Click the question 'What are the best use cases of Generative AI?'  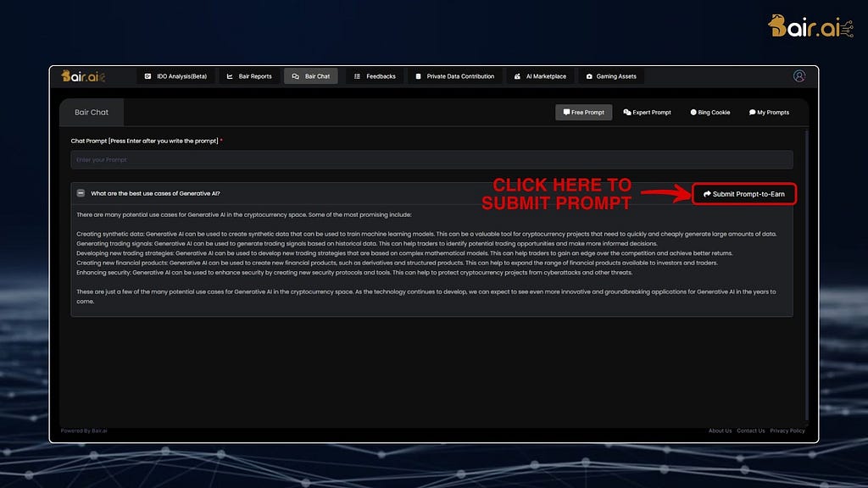tap(155, 194)
